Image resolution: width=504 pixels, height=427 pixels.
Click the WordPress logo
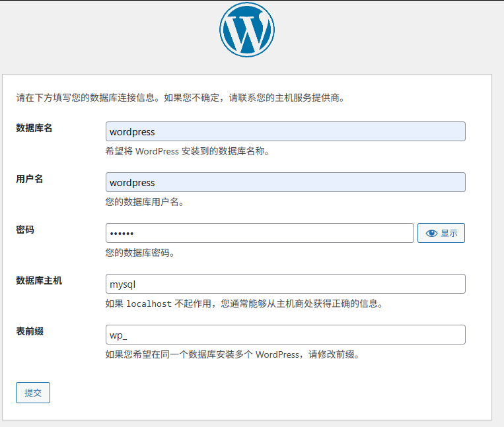click(247, 30)
